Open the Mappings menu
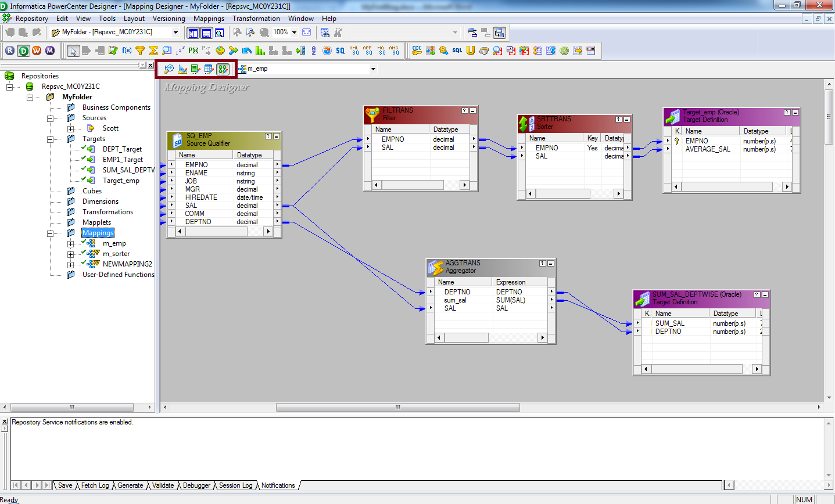This screenshot has height=504, width=835. pyautogui.click(x=209, y=18)
